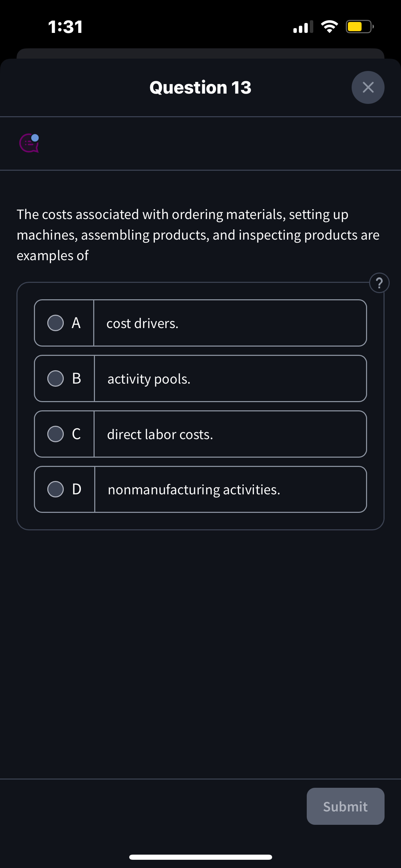Viewport: 401px width, 868px height.
Task: Select answer C, direct labor costs
Action: click(55, 434)
